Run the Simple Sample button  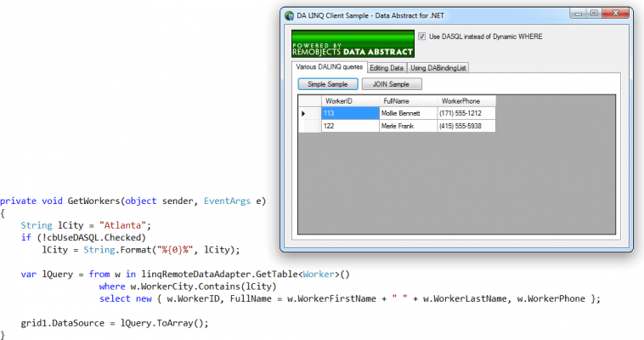pos(328,84)
